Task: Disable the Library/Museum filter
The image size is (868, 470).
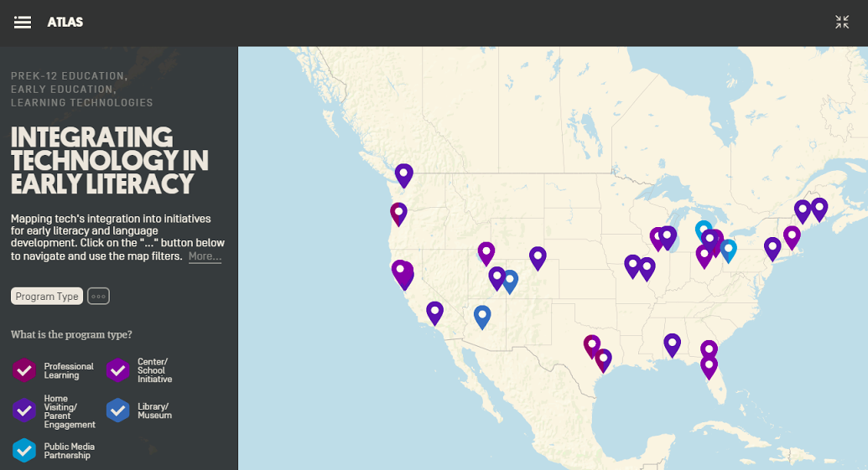Action: [x=118, y=411]
